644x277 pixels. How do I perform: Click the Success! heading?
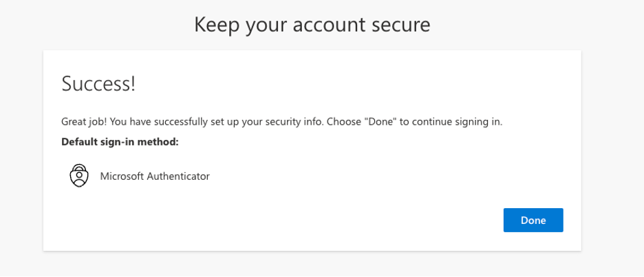pyautogui.click(x=98, y=84)
